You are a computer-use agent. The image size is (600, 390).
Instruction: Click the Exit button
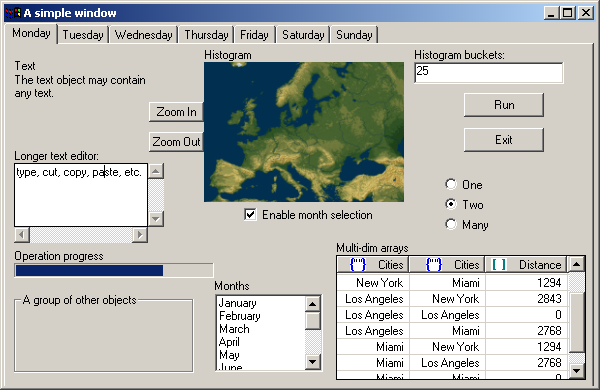pyautogui.click(x=504, y=140)
